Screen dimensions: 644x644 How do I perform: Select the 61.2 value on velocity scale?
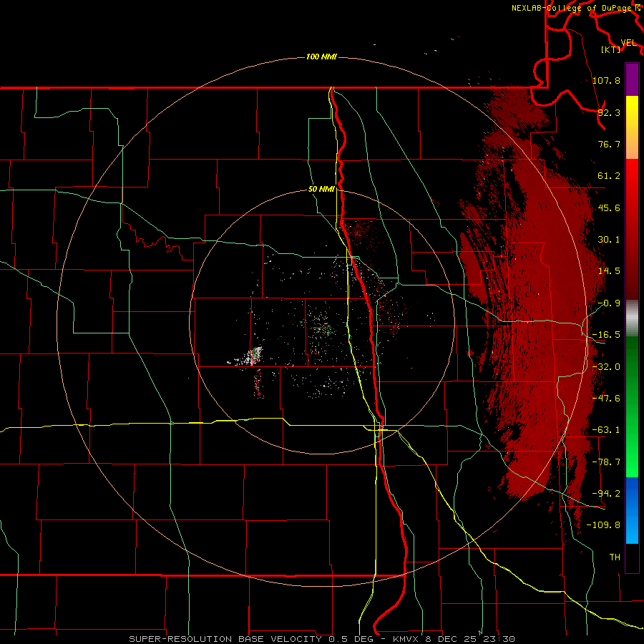point(609,176)
